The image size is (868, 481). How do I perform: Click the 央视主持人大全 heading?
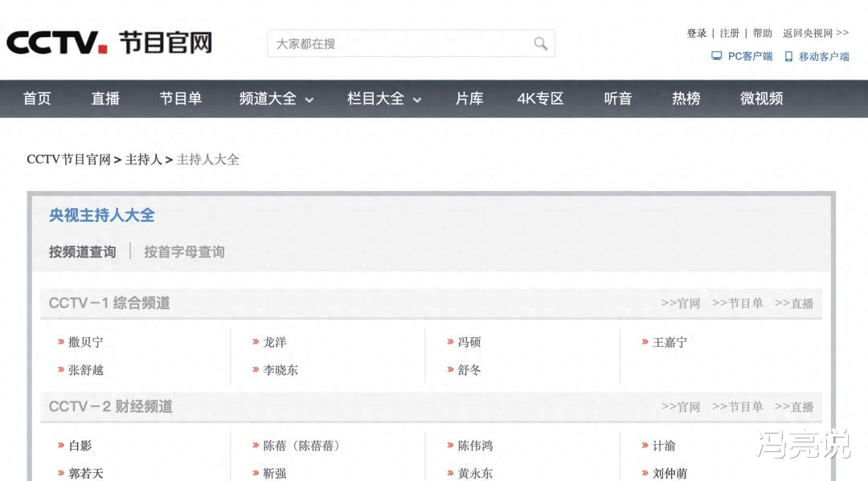tap(102, 215)
